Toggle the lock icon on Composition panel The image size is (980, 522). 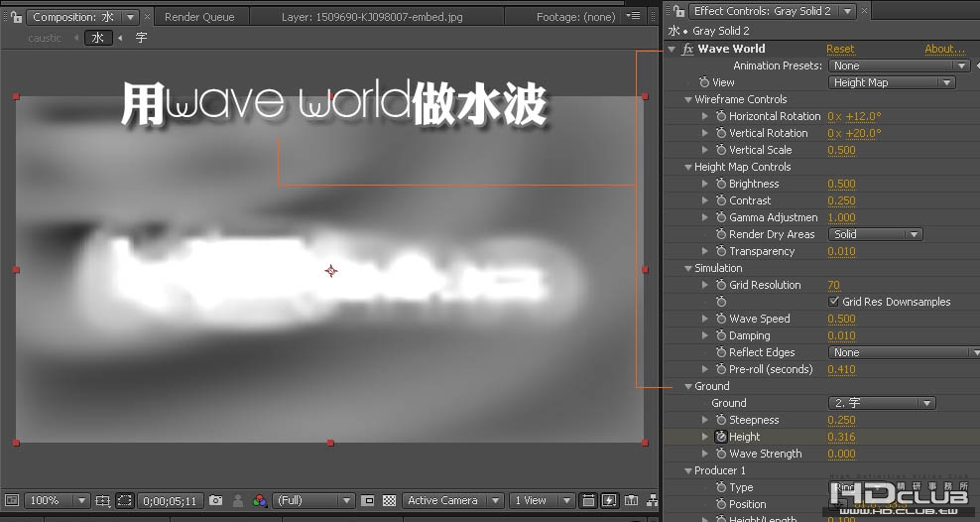point(16,17)
